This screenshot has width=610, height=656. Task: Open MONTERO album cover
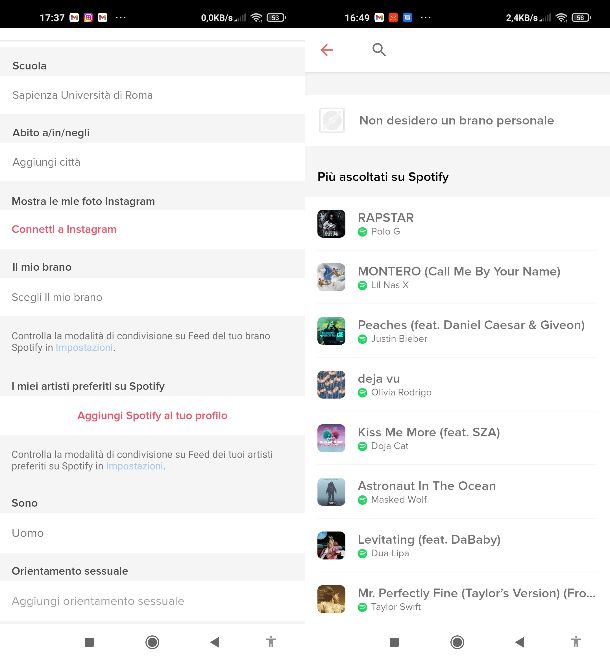point(331,277)
